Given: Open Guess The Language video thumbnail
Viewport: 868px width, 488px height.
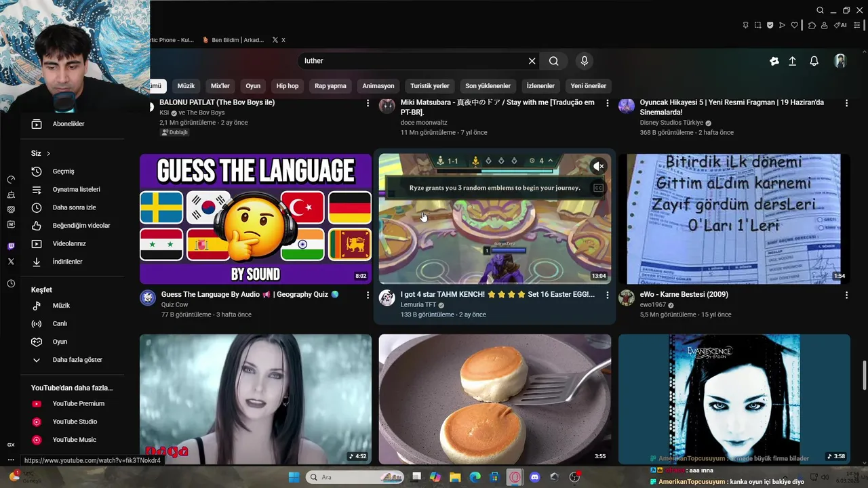Looking at the screenshot, I should (x=256, y=219).
